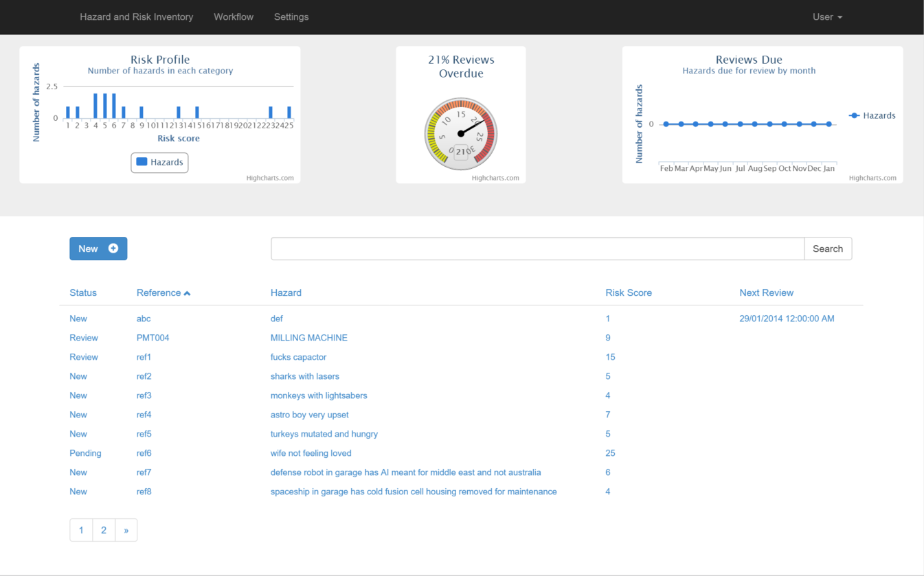
Task: Click Highcharts.com credit under Risk Profile
Action: pos(270,178)
